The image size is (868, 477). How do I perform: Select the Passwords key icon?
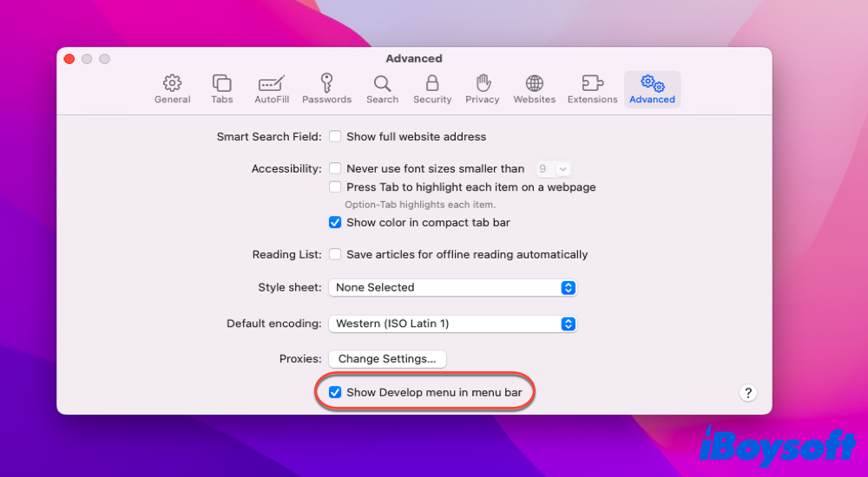pyautogui.click(x=326, y=89)
